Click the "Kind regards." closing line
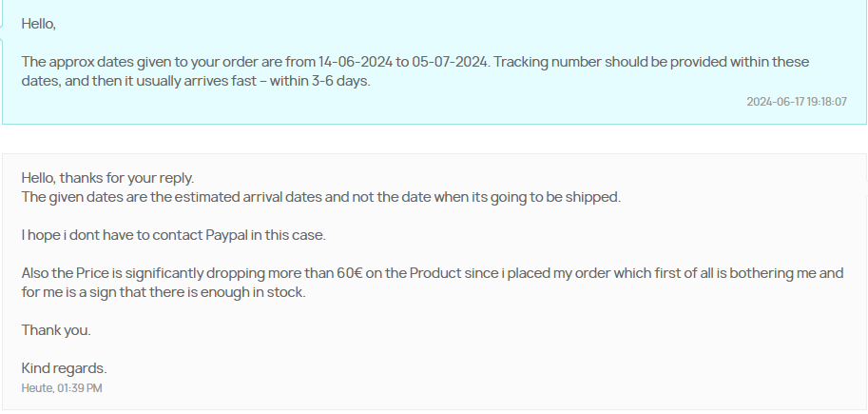Viewport: 868px width, 414px height. click(64, 368)
